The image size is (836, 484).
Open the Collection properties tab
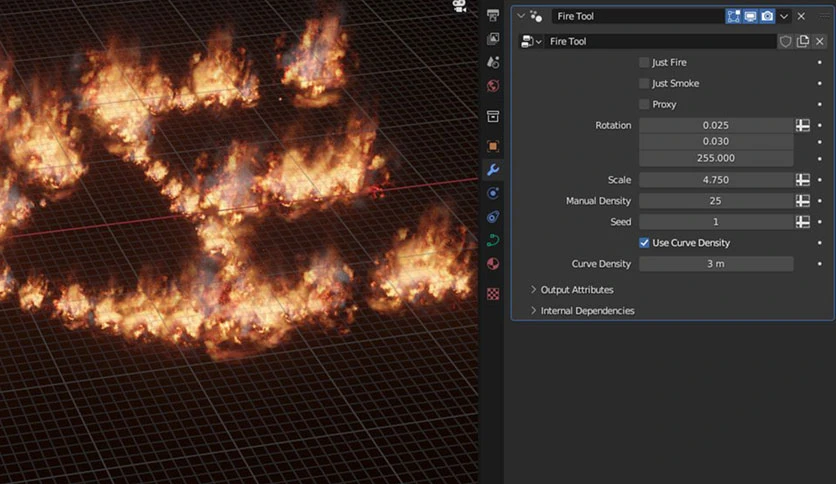(493, 116)
